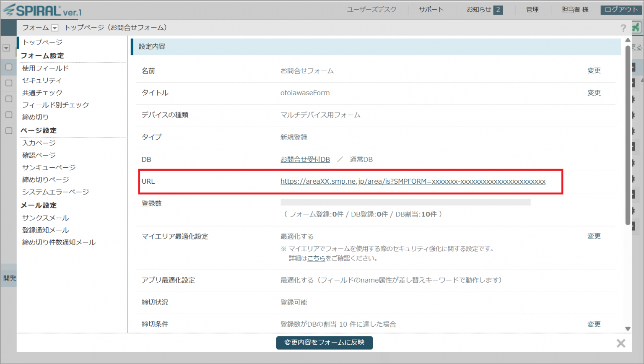Click the green clover icon at top right
This screenshot has height=364, width=644.
coord(636,28)
